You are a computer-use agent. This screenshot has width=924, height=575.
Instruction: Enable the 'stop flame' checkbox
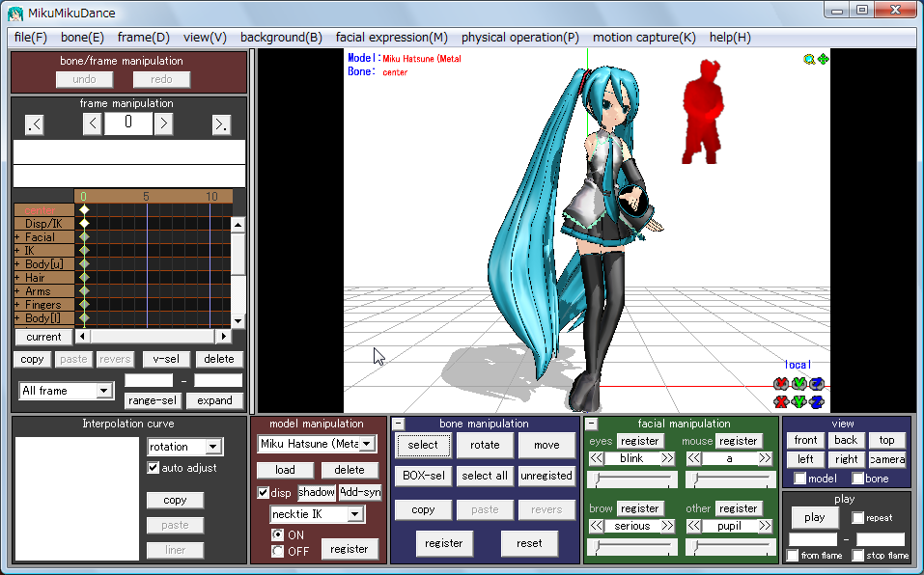coord(858,555)
